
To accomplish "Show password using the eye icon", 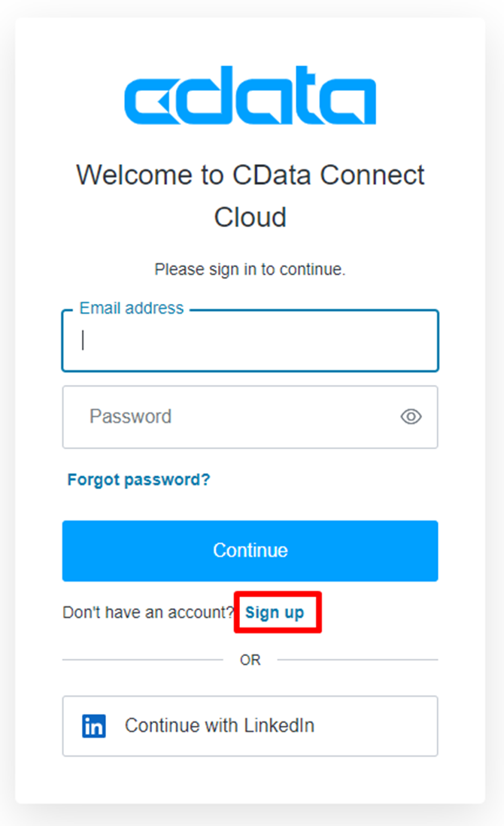I will point(411,417).
